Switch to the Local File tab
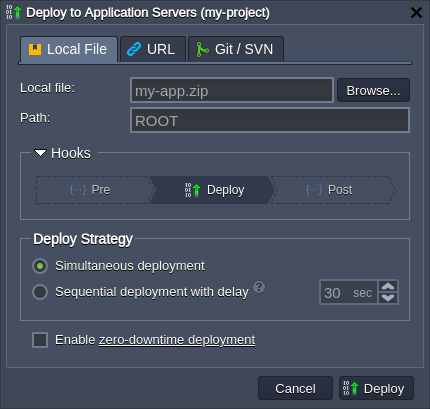Viewport: 430px width, 409px height. click(x=69, y=49)
